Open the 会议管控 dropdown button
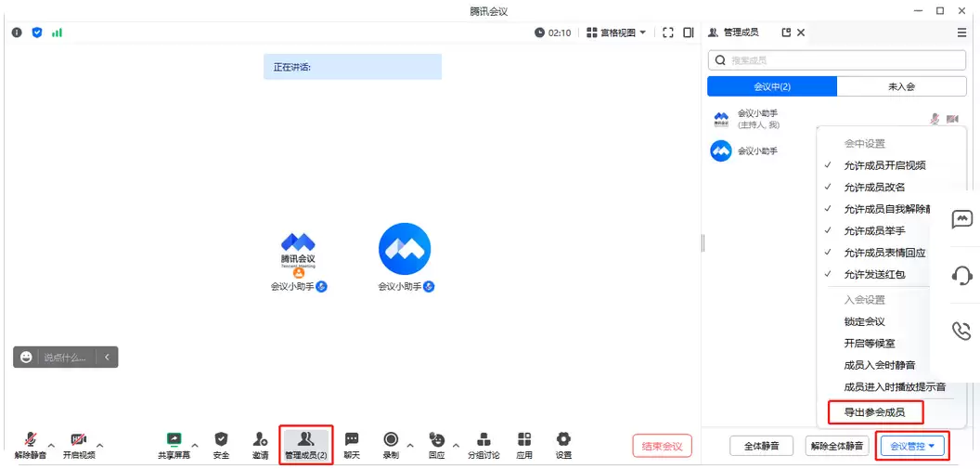Image resolution: width=980 pixels, height=469 pixels. coord(912,446)
